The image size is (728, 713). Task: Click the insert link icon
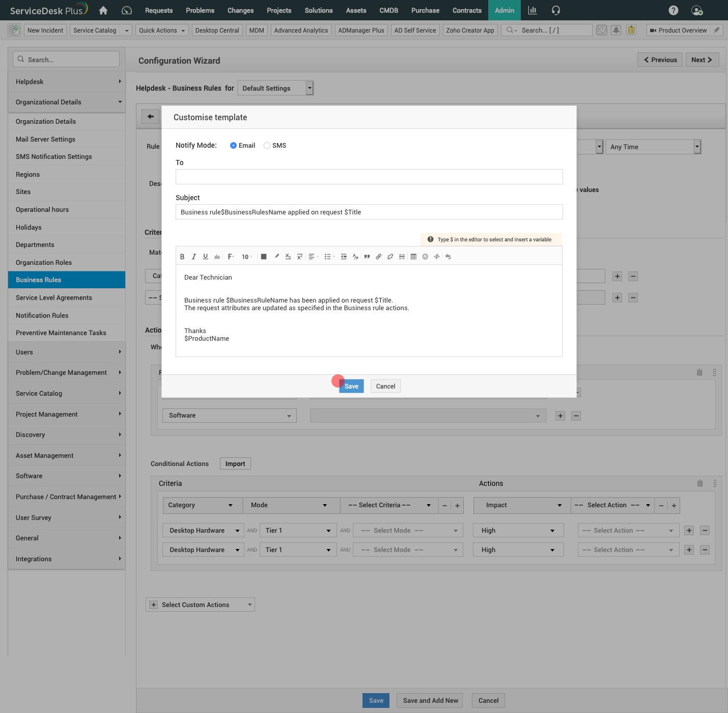(378, 257)
